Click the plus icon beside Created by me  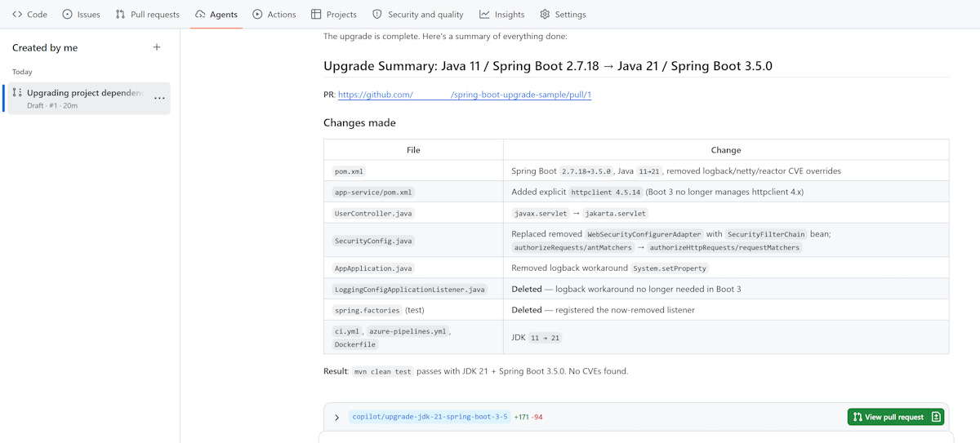[x=157, y=47]
